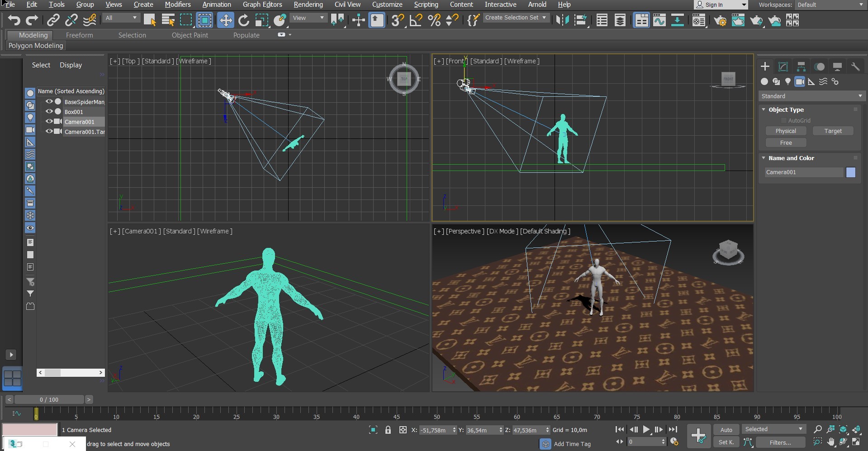The height and width of the screenshot is (451, 868).
Task: Toggle the AutoGrid checkbox
Action: pyautogui.click(x=784, y=120)
